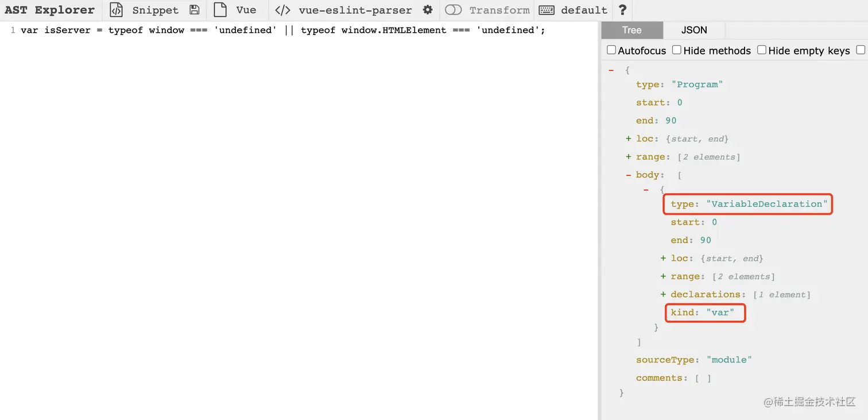Open the help question mark
Image resolution: width=868 pixels, height=420 pixels.
622,10
